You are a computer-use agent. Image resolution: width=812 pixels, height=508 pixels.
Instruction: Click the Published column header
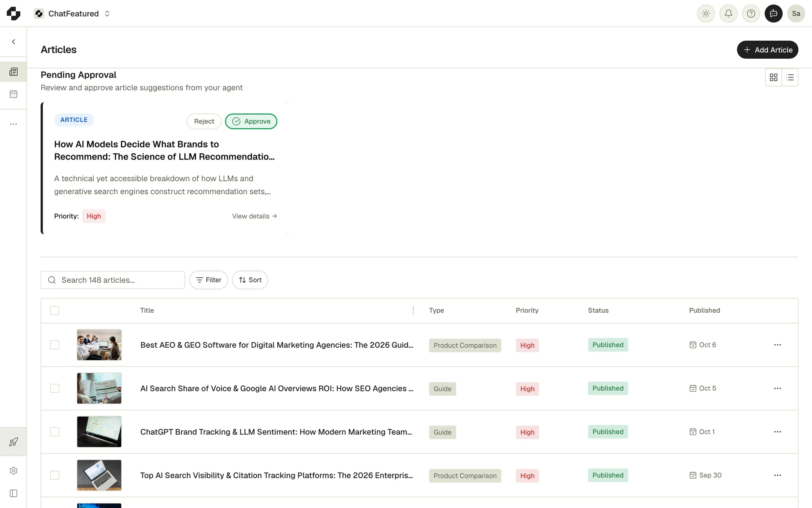[x=704, y=310]
